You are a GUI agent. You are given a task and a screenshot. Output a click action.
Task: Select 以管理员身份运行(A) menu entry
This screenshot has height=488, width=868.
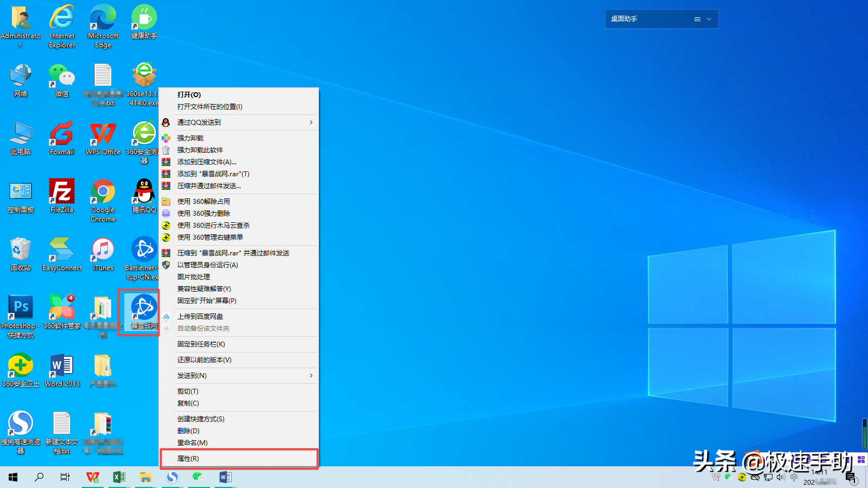207,265
